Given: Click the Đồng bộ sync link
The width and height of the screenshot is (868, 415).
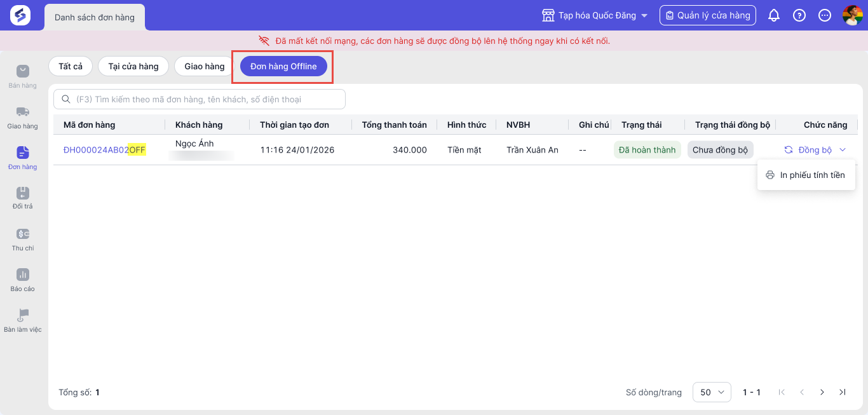Looking at the screenshot, I should point(815,150).
